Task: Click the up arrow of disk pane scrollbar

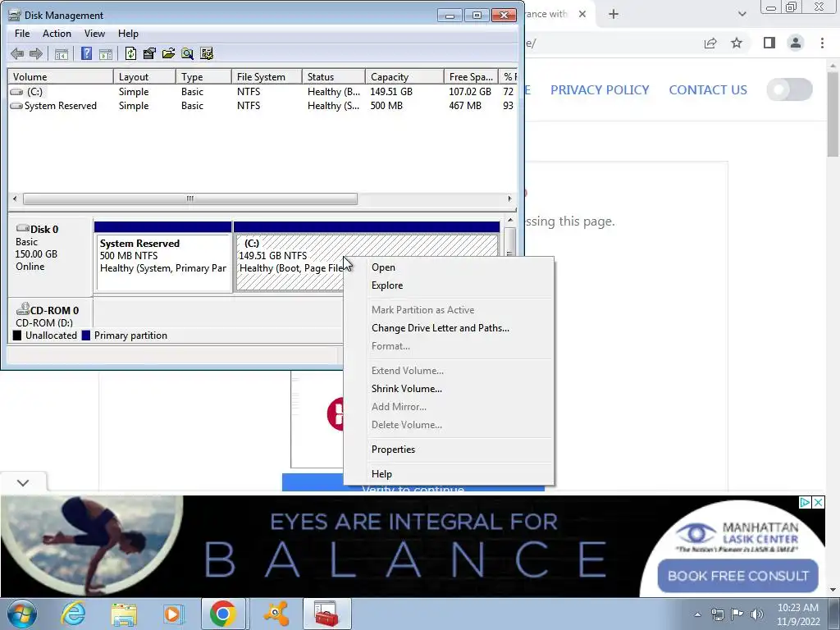Action: [510, 220]
